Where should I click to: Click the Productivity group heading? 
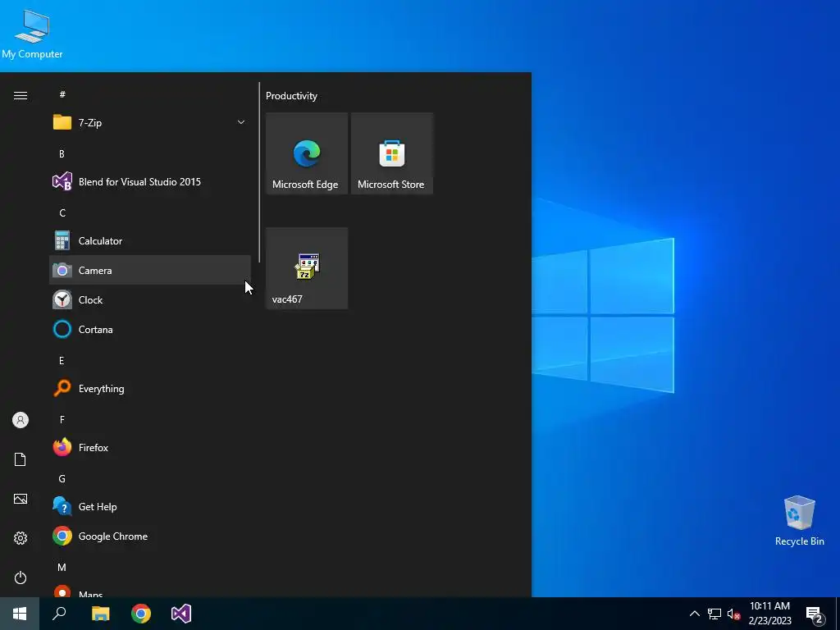[291, 96]
